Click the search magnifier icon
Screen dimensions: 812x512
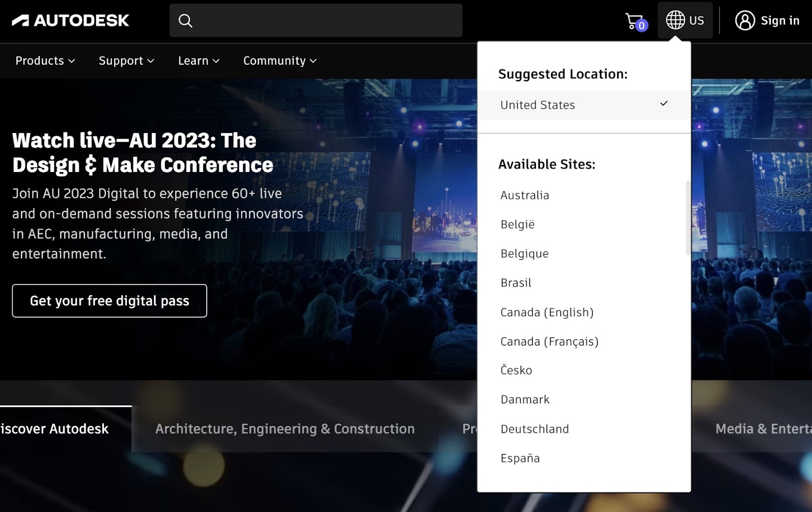(x=185, y=21)
